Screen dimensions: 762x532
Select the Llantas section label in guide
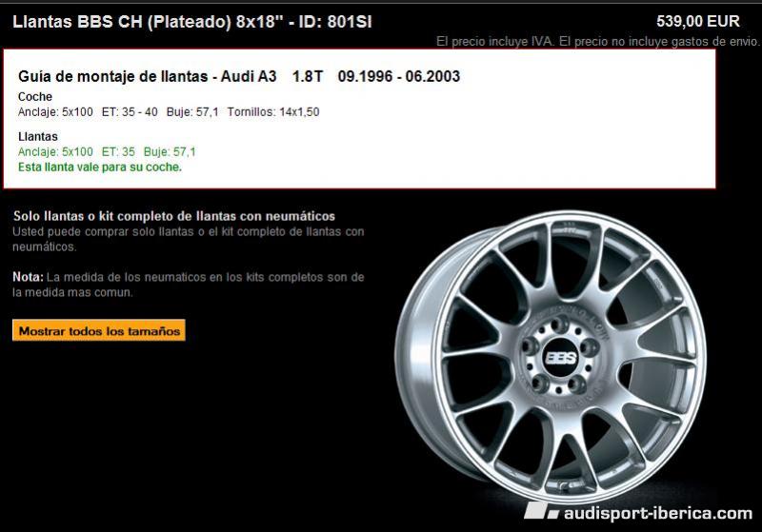[38, 136]
